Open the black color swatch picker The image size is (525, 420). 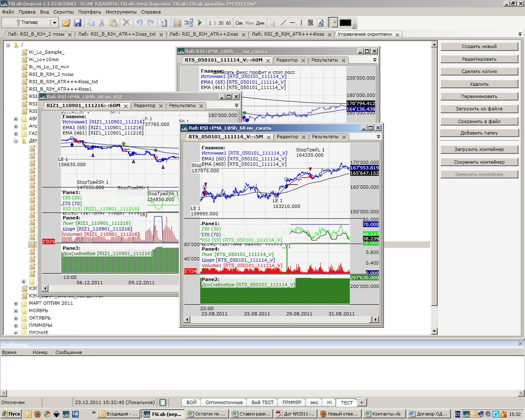coord(345,23)
